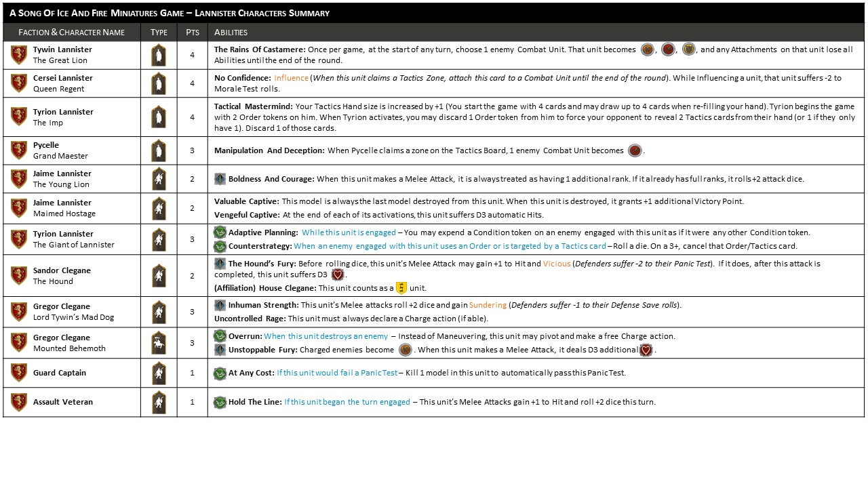Select the blue text 'While this unit is engaged'
The image size is (868, 488).
point(349,232)
